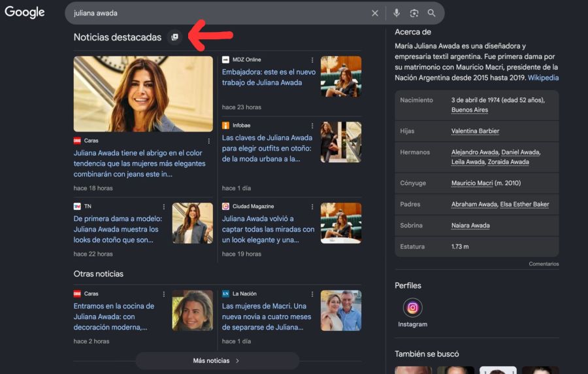This screenshot has height=374, width=588.
Task: Start voice search with the microphone icon
Action: coord(397,13)
